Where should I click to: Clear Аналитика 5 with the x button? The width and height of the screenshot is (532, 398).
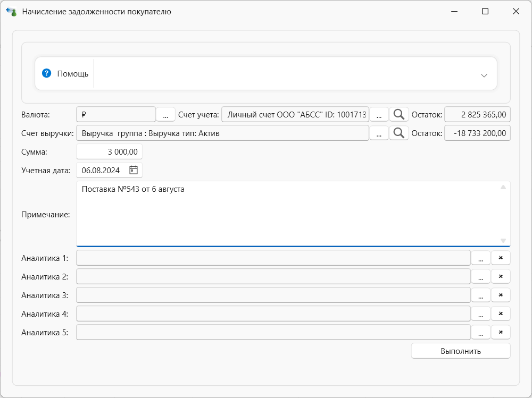click(x=501, y=333)
